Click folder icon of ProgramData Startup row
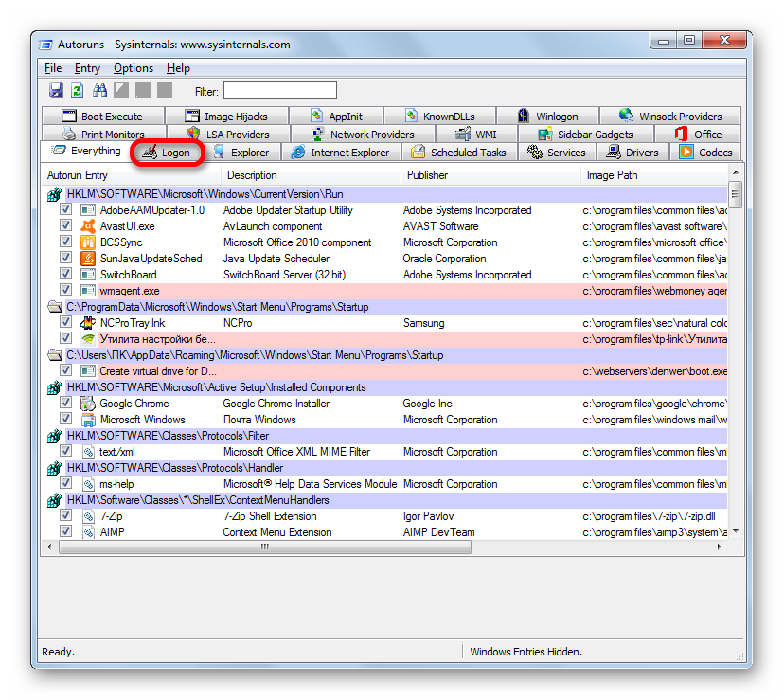 click(x=54, y=307)
